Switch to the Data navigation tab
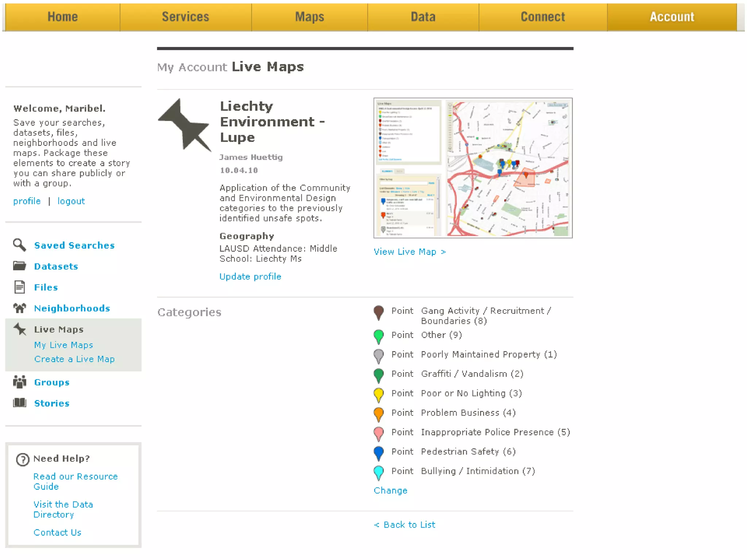The height and width of the screenshot is (560, 747). coord(423,17)
